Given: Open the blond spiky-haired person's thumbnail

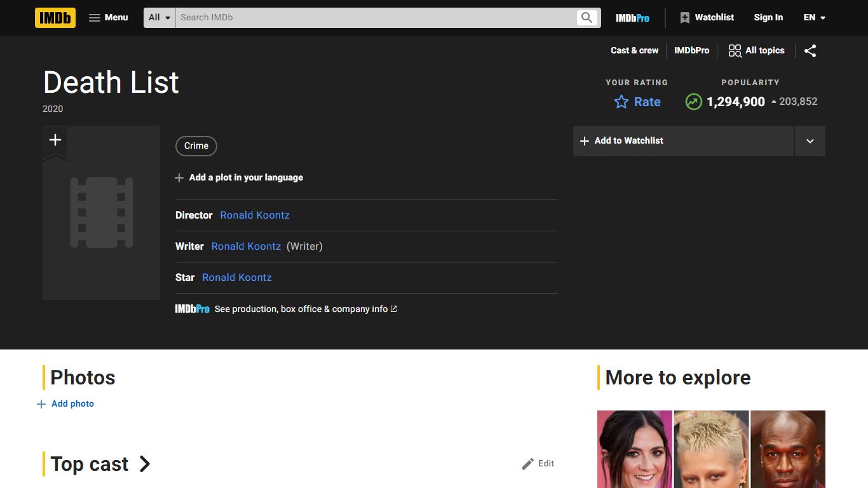Looking at the screenshot, I should (712, 449).
